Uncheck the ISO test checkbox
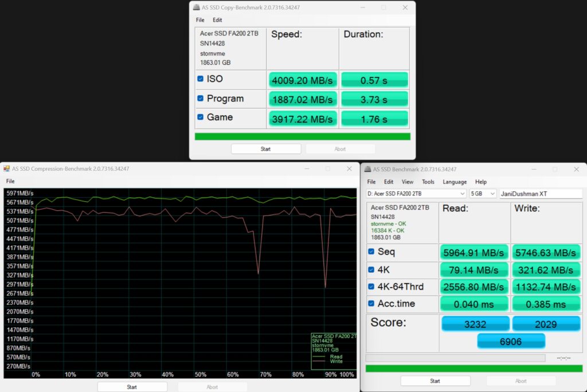587x392 pixels. tap(200, 79)
